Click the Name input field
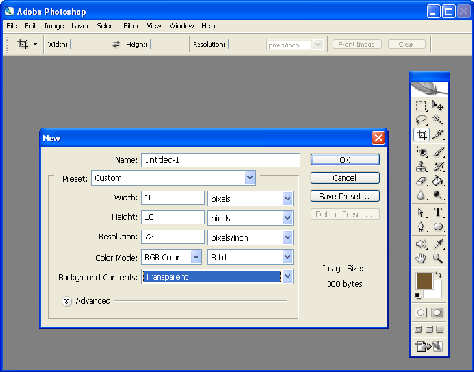 click(221, 160)
